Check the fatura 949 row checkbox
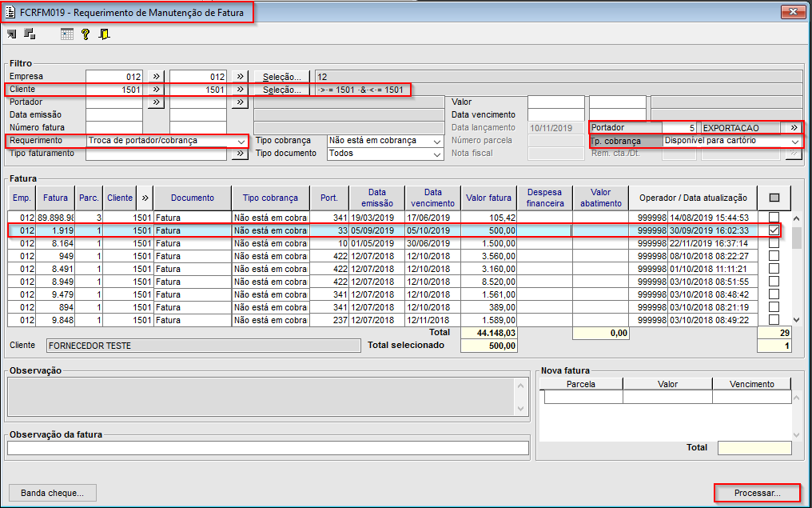The height and width of the screenshot is (508, 812). click(774, 255)
